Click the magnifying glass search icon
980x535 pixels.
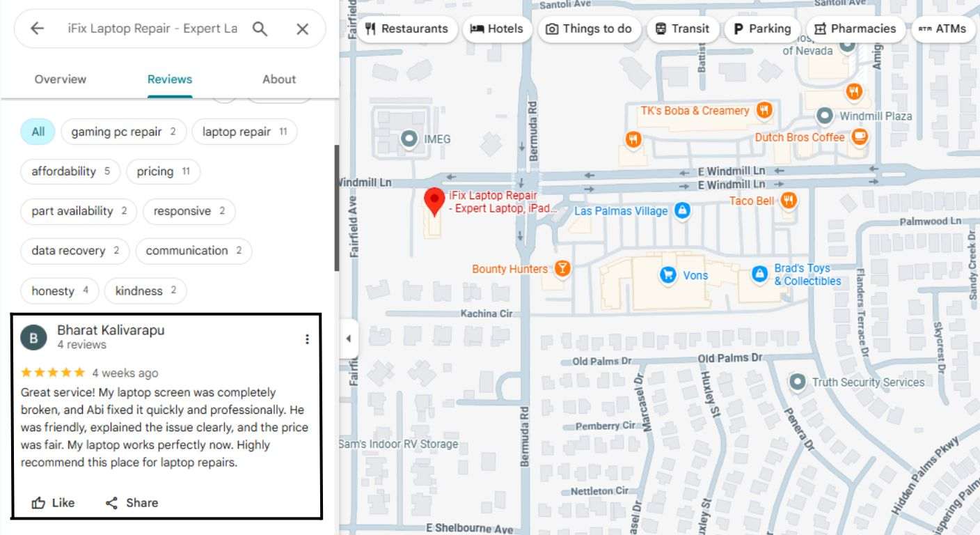coord(260,29)
